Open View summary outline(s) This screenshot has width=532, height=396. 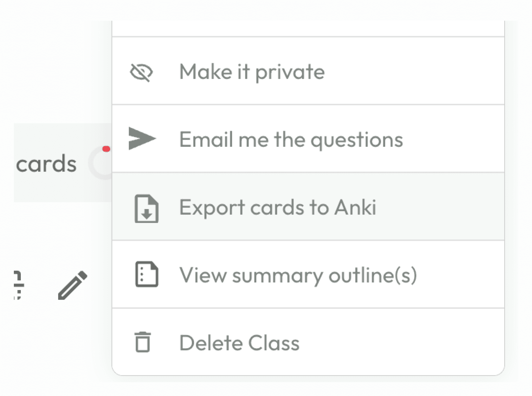tap(298, 275)
